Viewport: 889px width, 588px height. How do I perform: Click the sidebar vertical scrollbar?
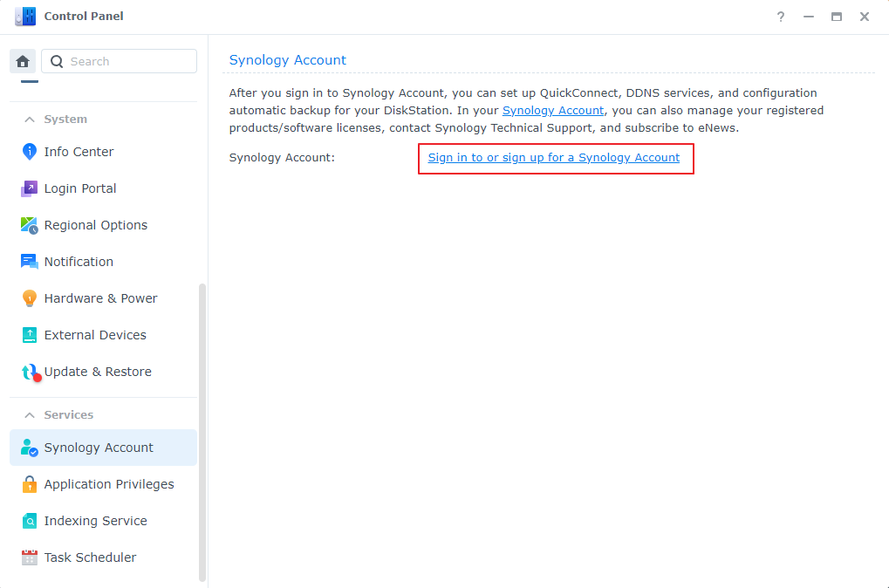click(202, 433)
